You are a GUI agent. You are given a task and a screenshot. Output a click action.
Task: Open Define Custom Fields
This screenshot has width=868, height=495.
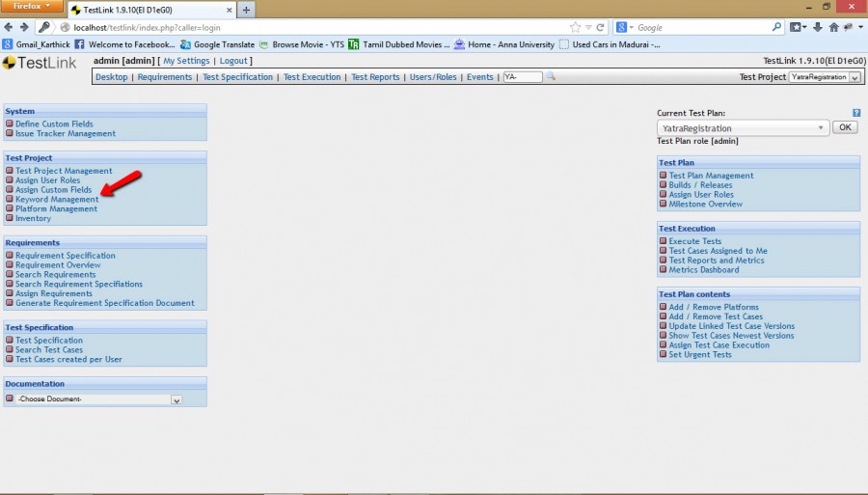click(54, 124)
